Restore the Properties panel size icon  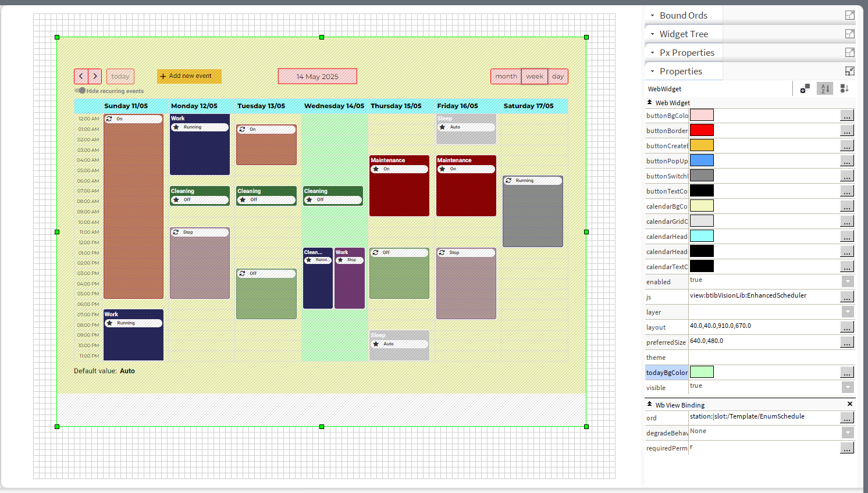pos(849,71)
